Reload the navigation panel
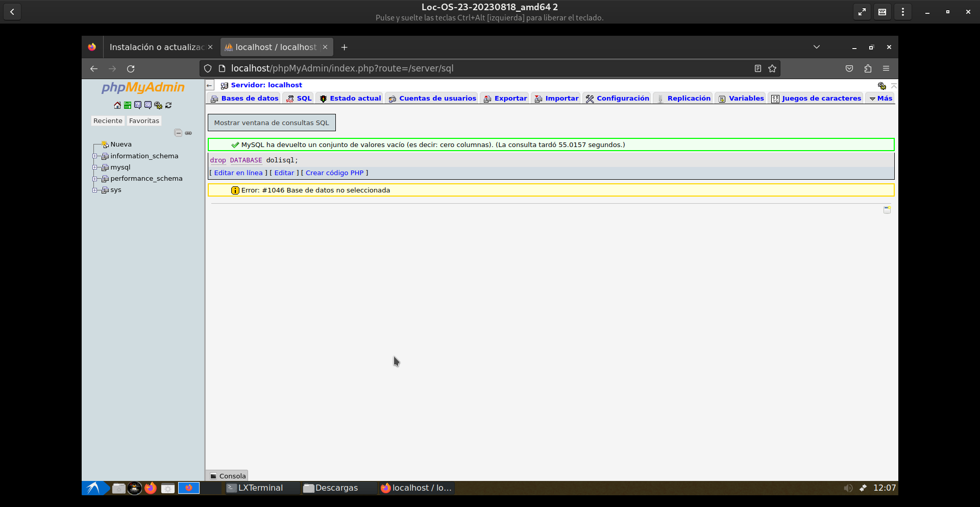Viewport: 980px width, 507px height. pyautogui.click(x=168, y=105)
